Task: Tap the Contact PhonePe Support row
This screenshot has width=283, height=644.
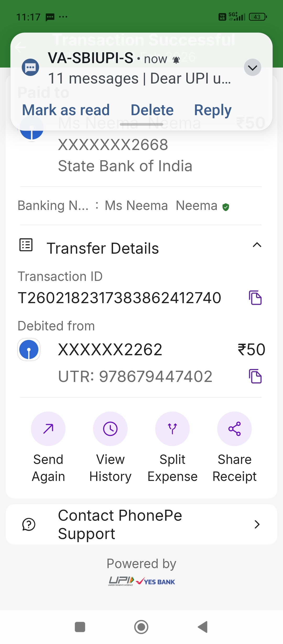Action: pos(141,524)
